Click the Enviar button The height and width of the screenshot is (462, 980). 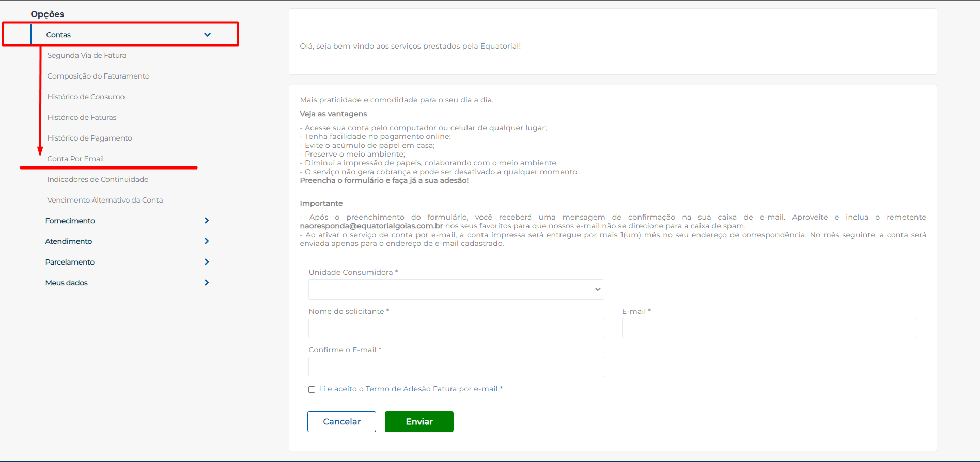[x=419, y=422]
